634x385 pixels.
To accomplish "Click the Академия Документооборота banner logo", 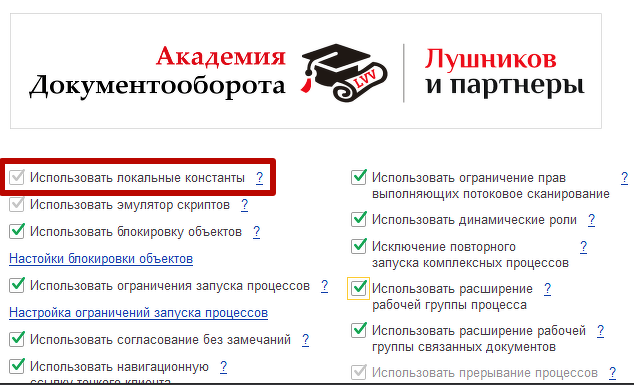I will click(306, 71).
